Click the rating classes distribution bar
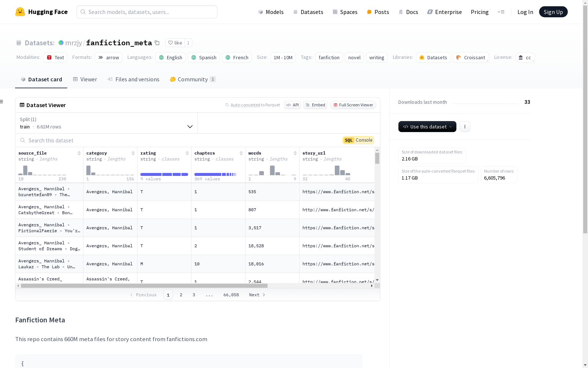The height and width of the screenshot is (368, 588). coord(164,174)
